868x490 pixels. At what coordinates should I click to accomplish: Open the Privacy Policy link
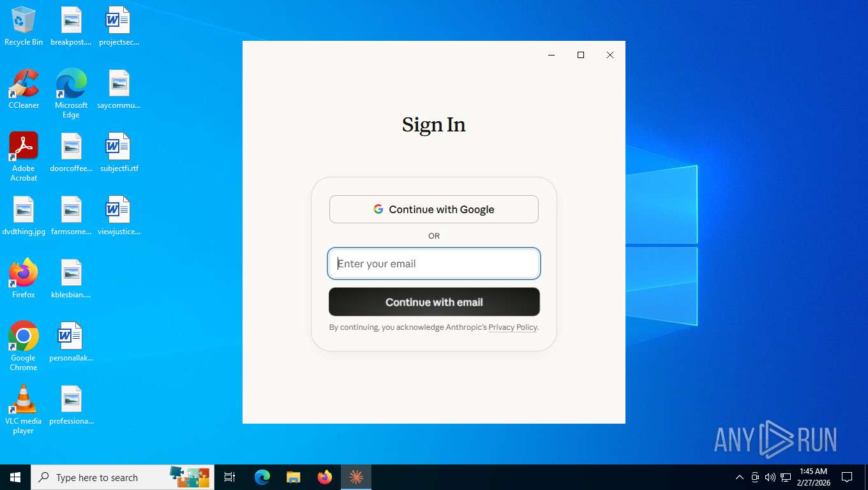click(x=513, y=327)
